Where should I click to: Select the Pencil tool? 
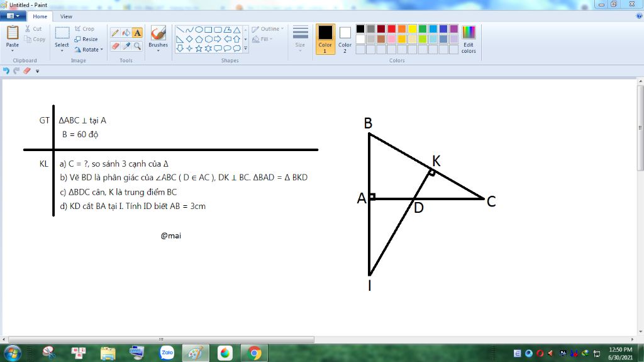(x=115, y=33)
